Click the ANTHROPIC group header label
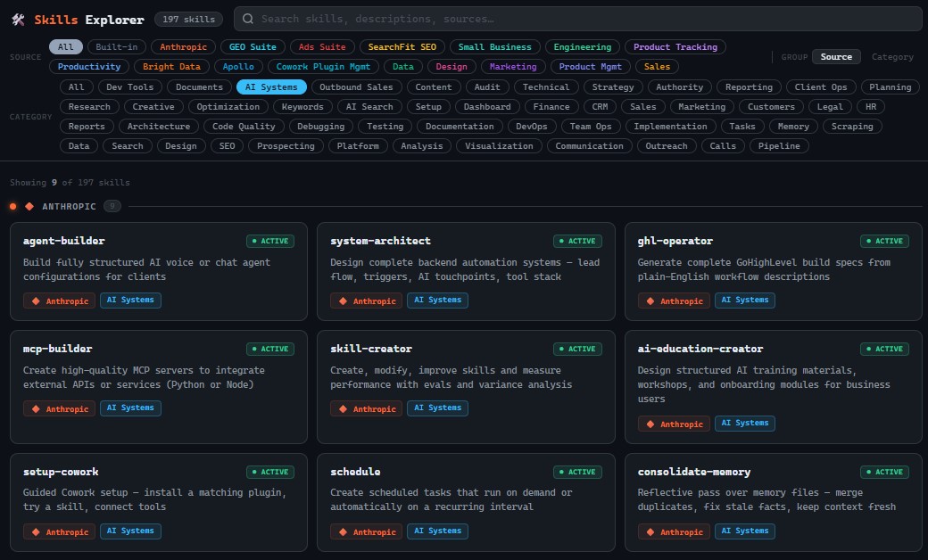Screen dimensions: 928x560 click(69, 206)
